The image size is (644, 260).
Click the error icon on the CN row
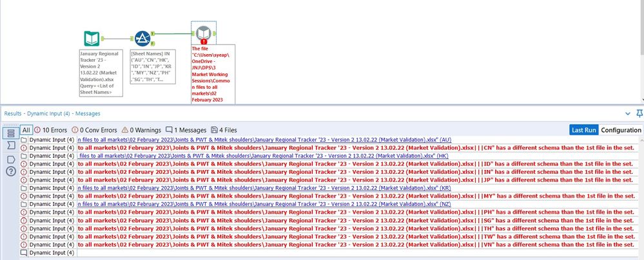click(x=24, y=147)
